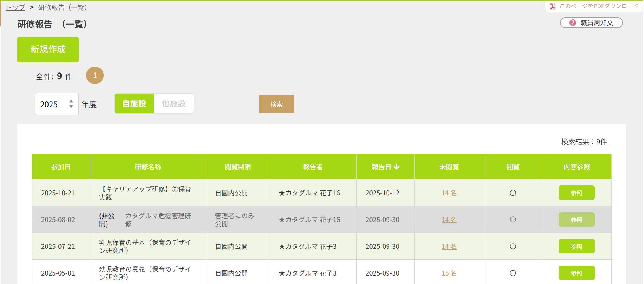Sort by the 参加日 column header
This screenshot has width=644, height=284.
pyautogui.click(x=61, y=167)
